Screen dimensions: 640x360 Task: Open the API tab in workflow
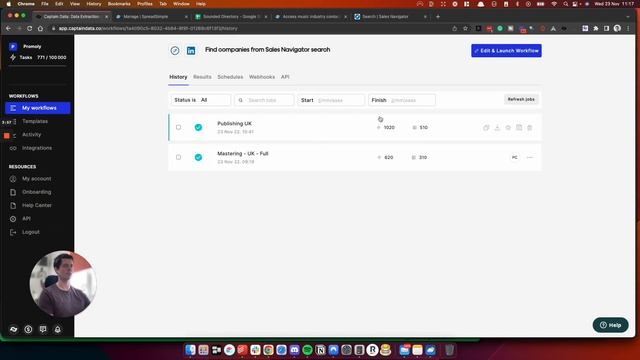click(x=285, y=77)
